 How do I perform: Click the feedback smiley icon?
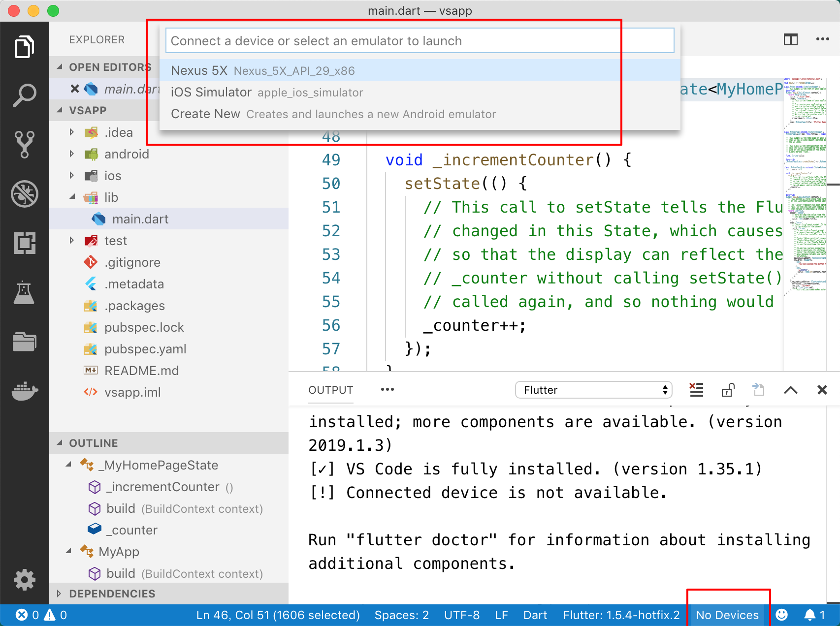pos(782,615)
